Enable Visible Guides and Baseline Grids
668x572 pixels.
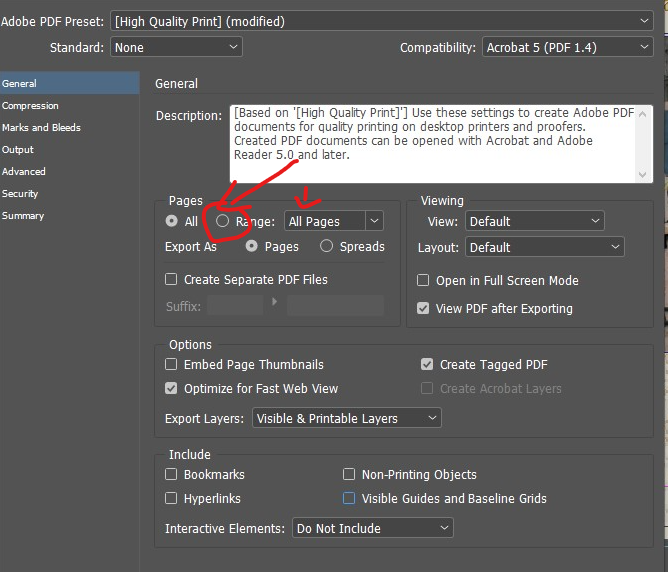tap(349, 498)
